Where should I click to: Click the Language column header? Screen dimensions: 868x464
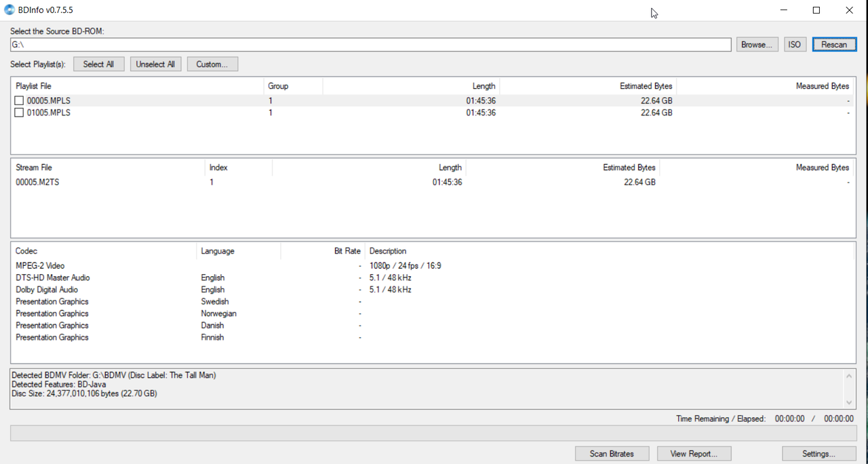(239, 251)
